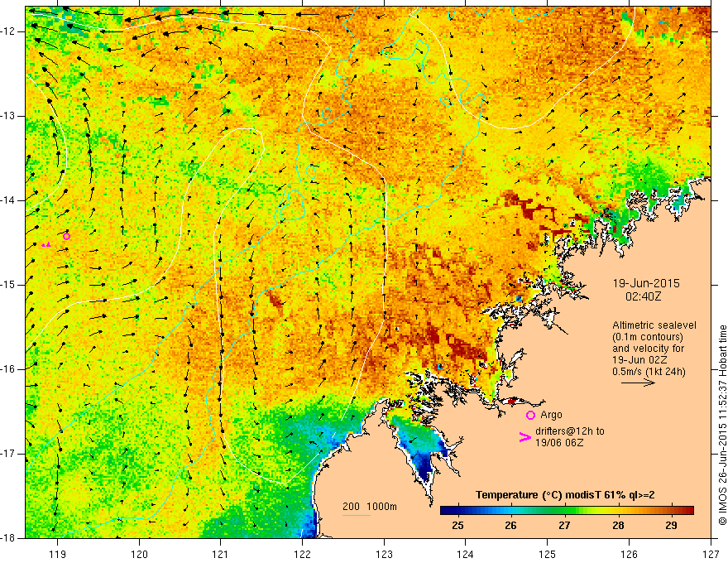The image size is (728, 563).
Task: Click the '19-Jun-2015' date label
Action: click(646, 283)
